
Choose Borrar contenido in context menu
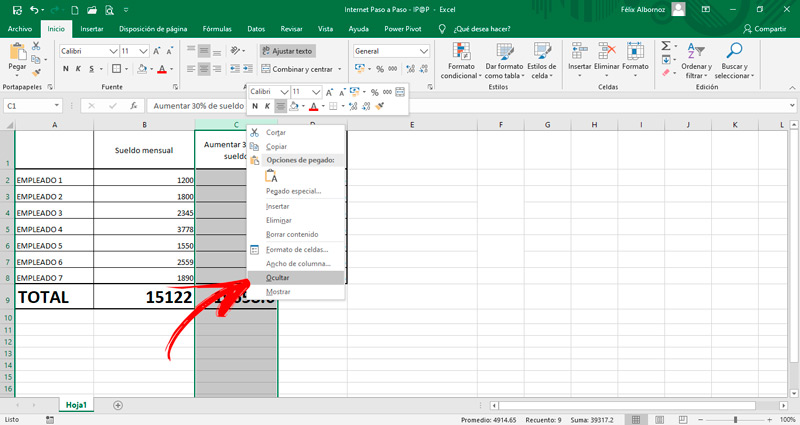pos(296,235)
